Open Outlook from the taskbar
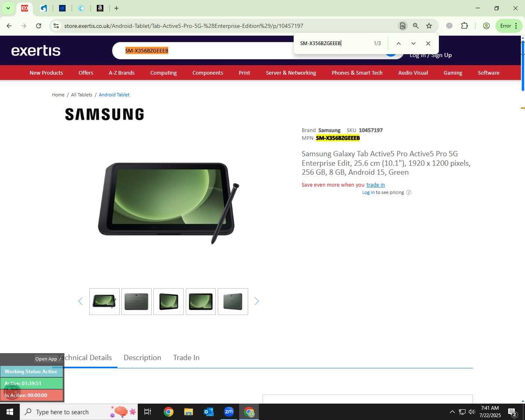Image resolution: width=525 pixels, height=420 pixels. tap(209, 412)
